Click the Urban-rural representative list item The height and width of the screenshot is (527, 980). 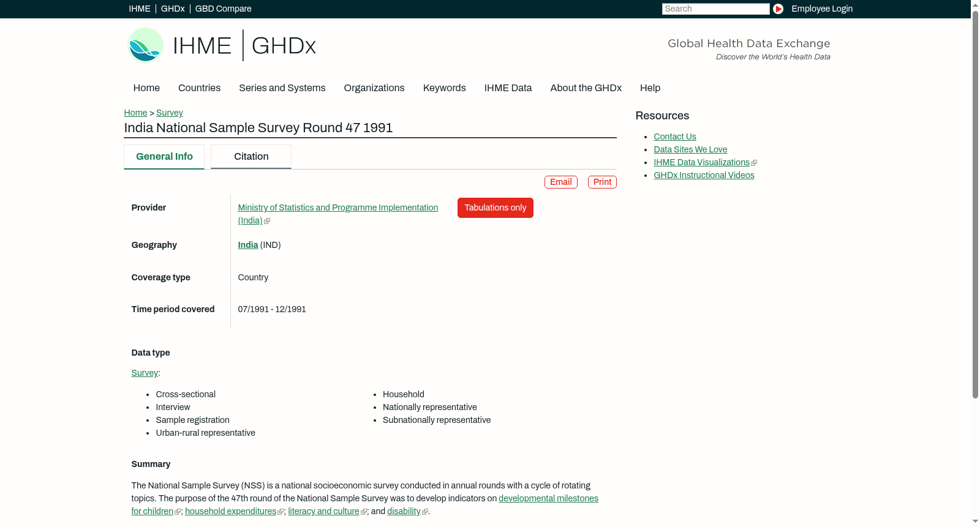pos(206,433)
